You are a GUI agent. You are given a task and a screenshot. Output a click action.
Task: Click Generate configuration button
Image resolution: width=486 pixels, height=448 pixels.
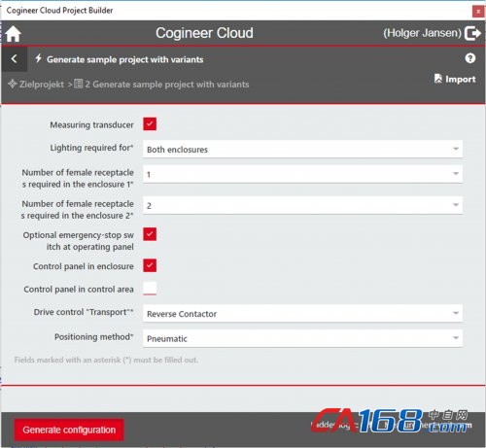point(69,430)
